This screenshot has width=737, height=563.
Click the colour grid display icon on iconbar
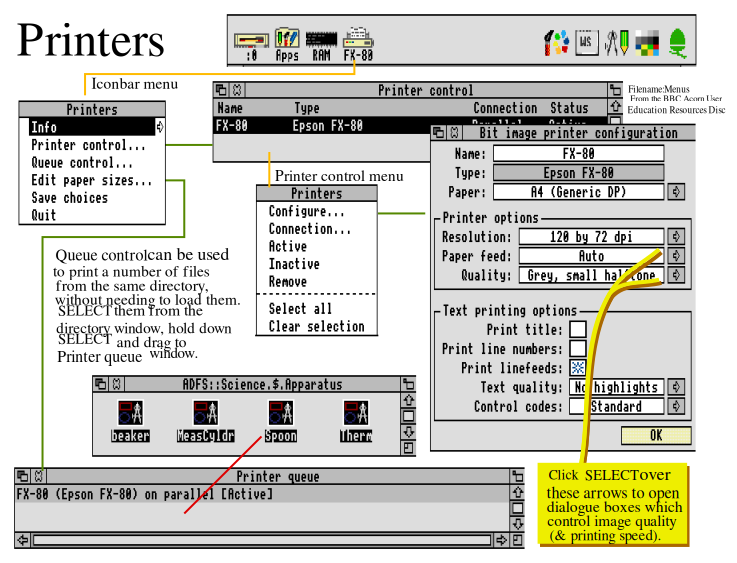tap(647, 43)
